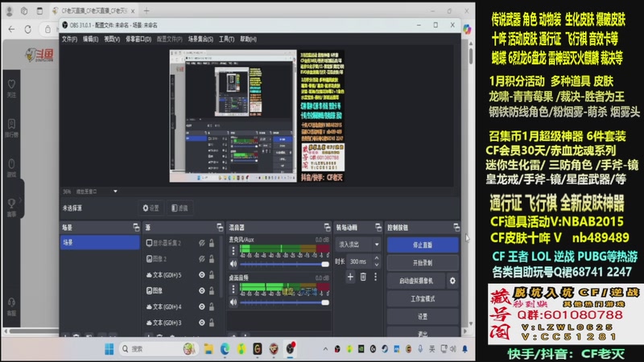Pop out the 场景 dock panel

136,228
